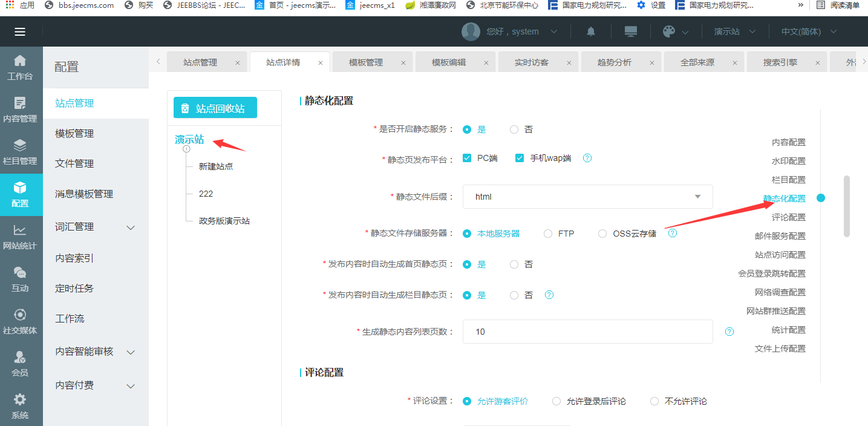Switch to the 模板管理 tab

coord(365,62)
